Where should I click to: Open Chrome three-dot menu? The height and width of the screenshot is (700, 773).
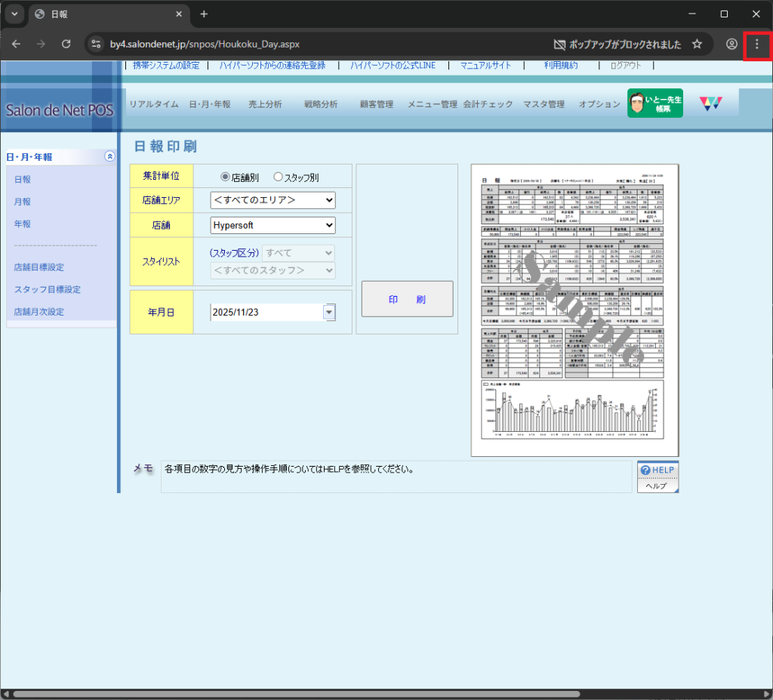tap(757, 45)
